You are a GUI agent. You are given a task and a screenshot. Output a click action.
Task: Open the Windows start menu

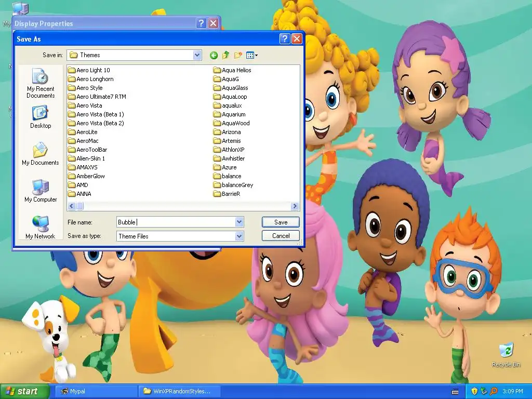[x=24, y=391]
